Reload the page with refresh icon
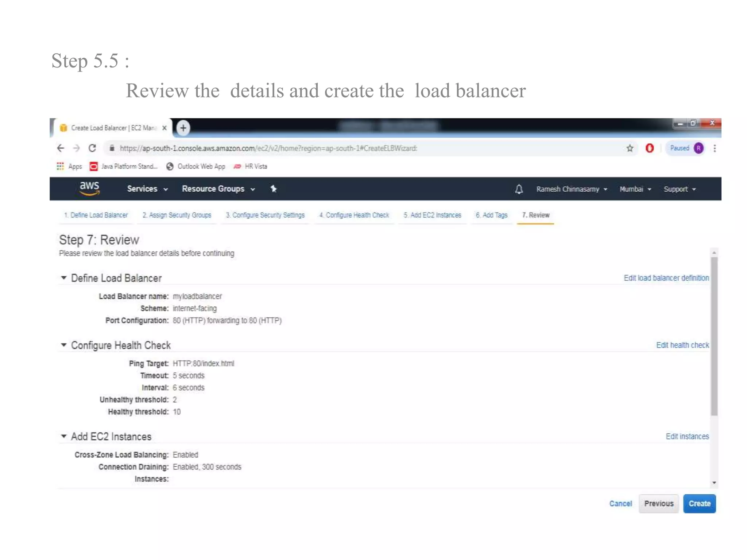 tap(92, 148)
